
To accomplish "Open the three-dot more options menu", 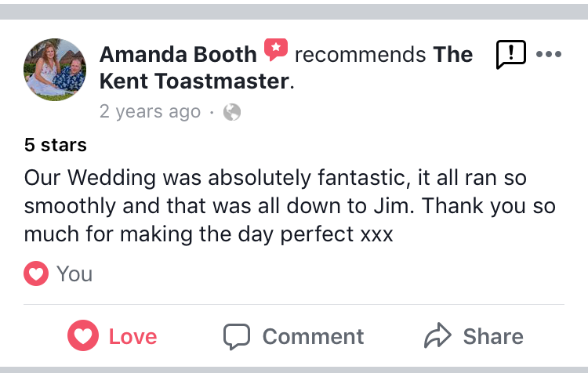I will coord(549,54).
